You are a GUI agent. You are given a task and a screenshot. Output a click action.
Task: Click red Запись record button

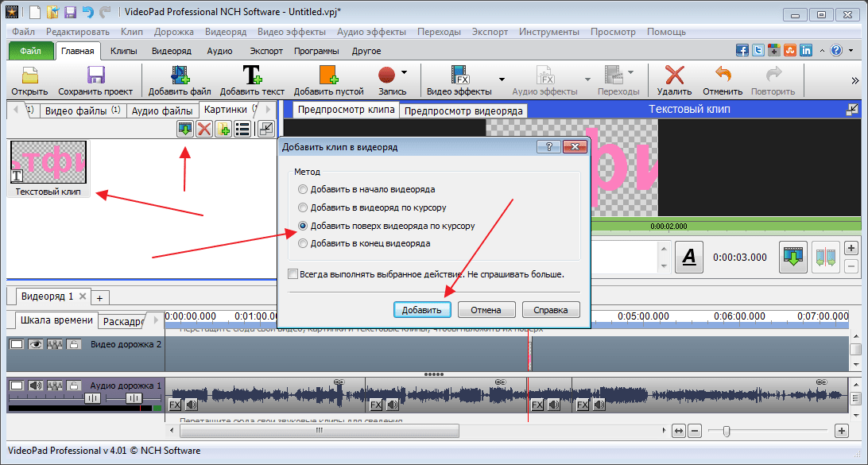[386, 81]
